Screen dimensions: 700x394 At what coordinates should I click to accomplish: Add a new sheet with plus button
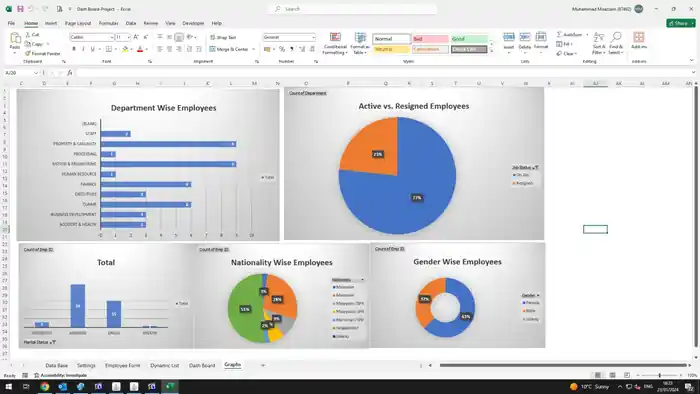[x=263, y=365]
